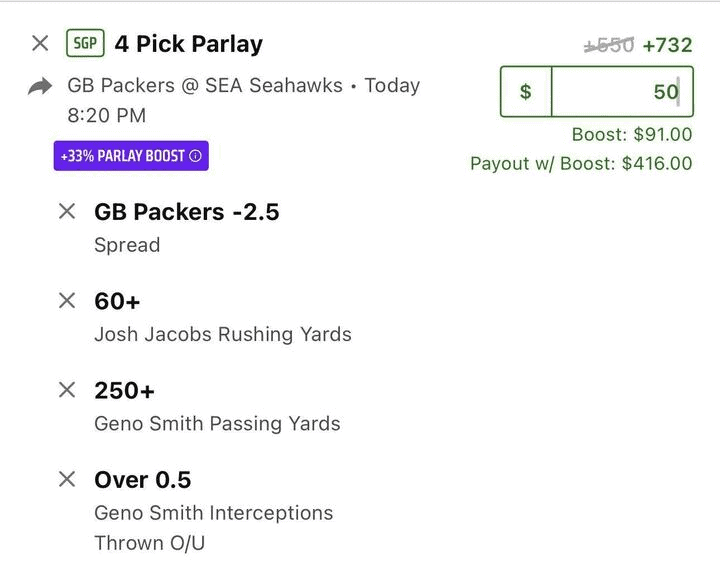Select the GB Packers -2.5 pick text

(186, 212)
